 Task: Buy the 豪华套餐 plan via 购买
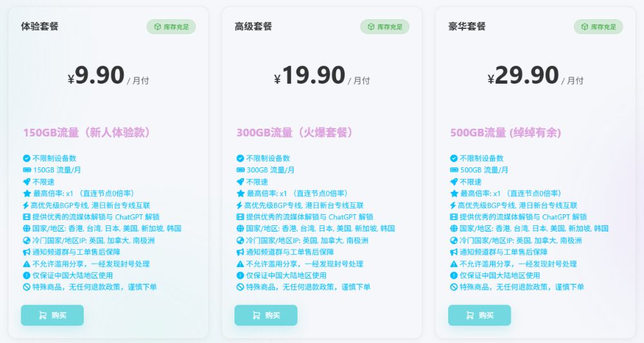[x=479, y=315]
